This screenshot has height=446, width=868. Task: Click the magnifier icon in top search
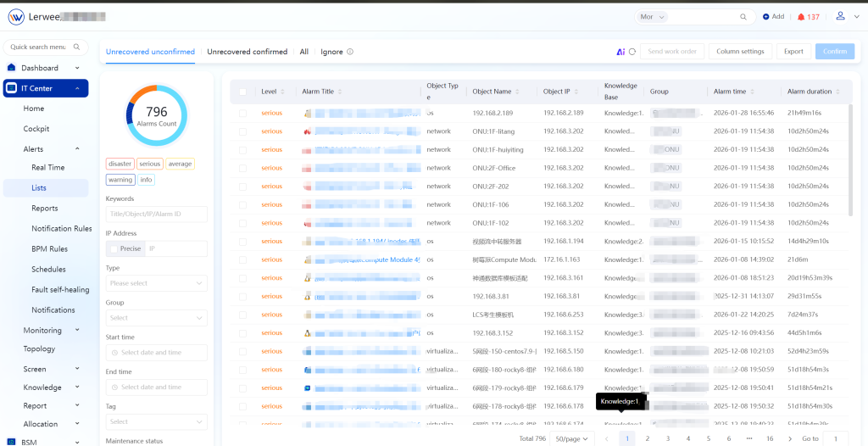[x=744, y=17]
